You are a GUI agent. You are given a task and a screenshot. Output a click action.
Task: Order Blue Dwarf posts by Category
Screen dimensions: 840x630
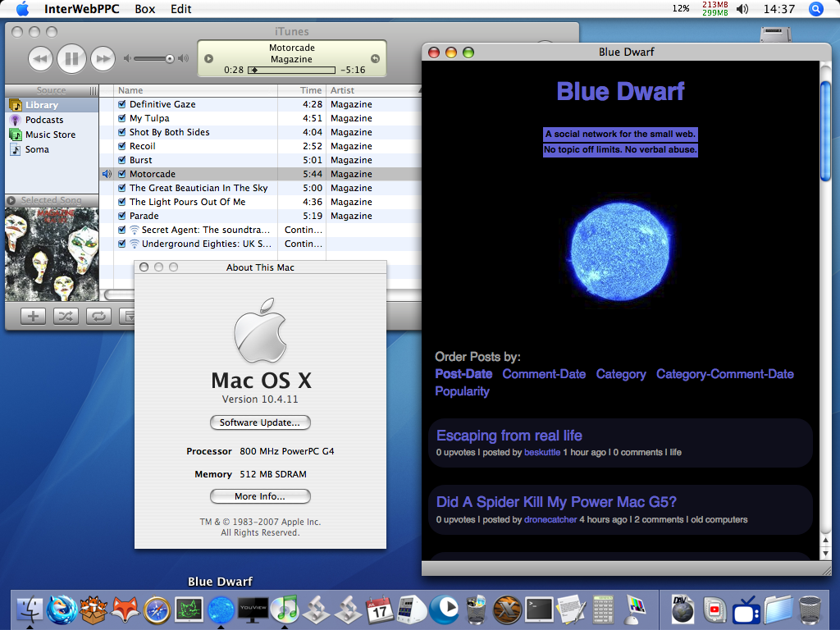[x=621, y=374]
